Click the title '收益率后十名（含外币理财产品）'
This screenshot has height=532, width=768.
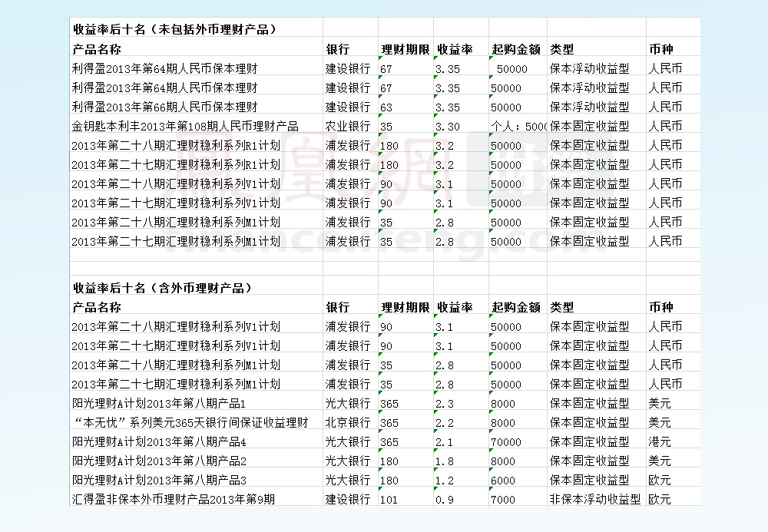pos(163,288)
